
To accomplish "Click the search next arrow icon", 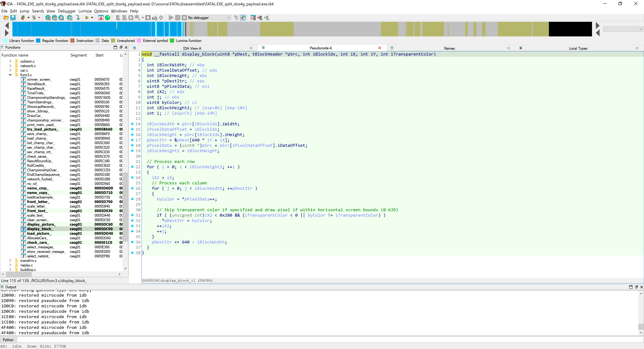I will (x=70, y=17).
